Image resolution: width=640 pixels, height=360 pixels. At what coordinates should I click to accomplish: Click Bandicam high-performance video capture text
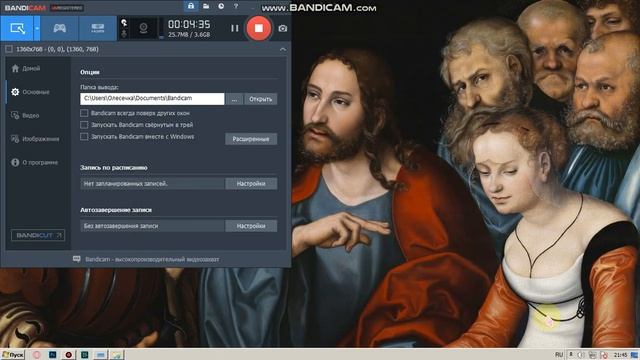click(152, 260)
